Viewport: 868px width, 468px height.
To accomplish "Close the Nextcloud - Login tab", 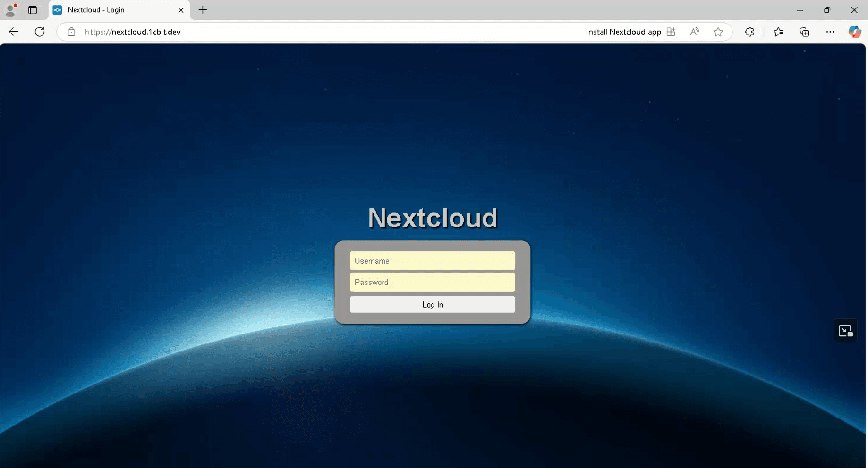I will click(181, 10).
